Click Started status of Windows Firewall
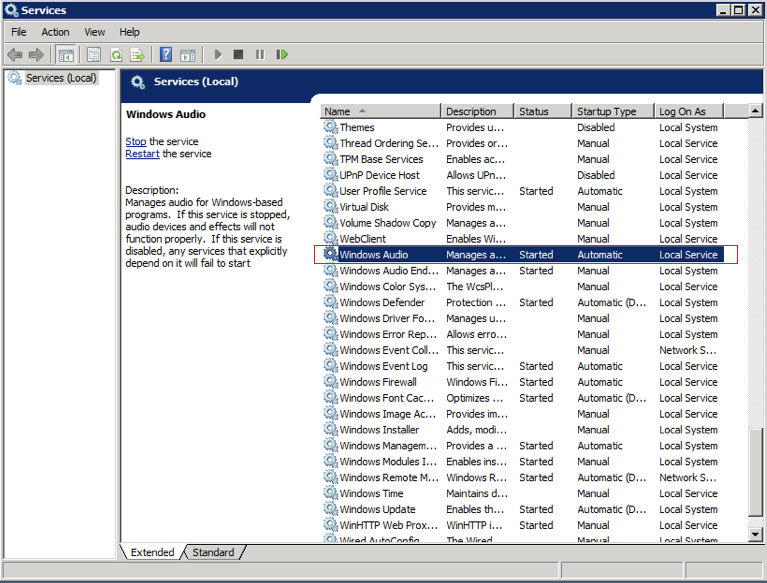This screenshot has width=767, height=583. (x=536, y=382)
